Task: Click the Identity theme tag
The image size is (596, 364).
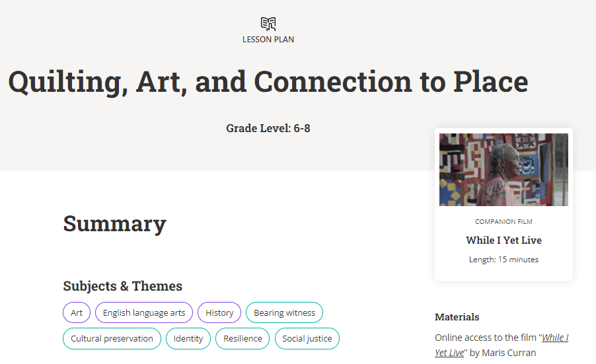Action: click(188, 338)
